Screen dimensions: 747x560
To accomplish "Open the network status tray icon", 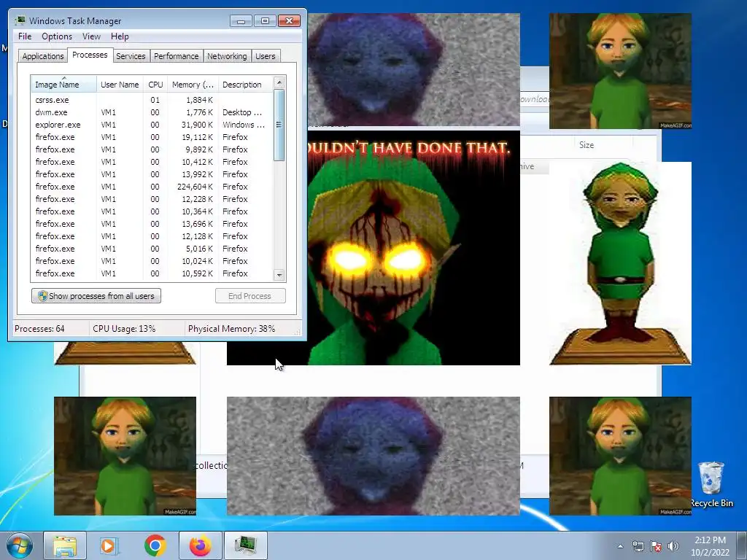I will tap(638, 546).
